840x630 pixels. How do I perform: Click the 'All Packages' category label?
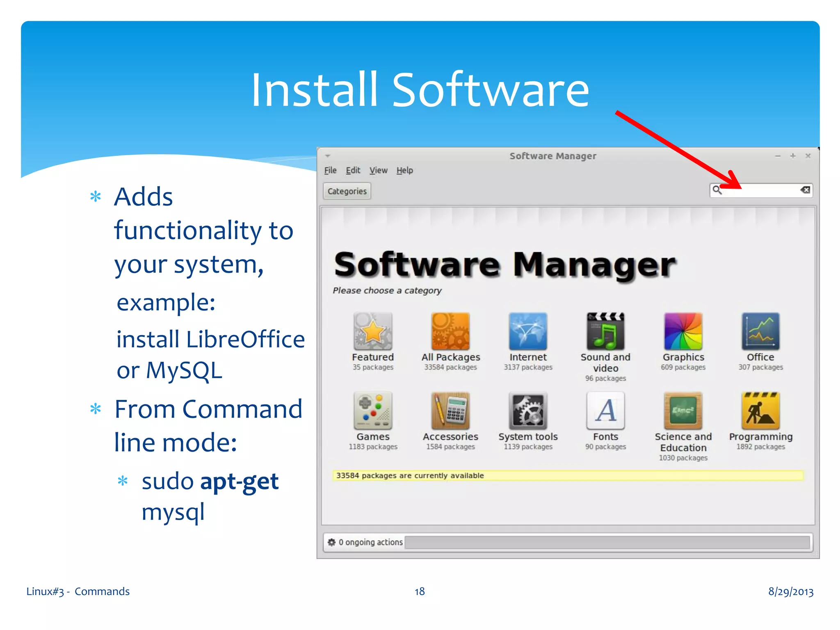451,357
